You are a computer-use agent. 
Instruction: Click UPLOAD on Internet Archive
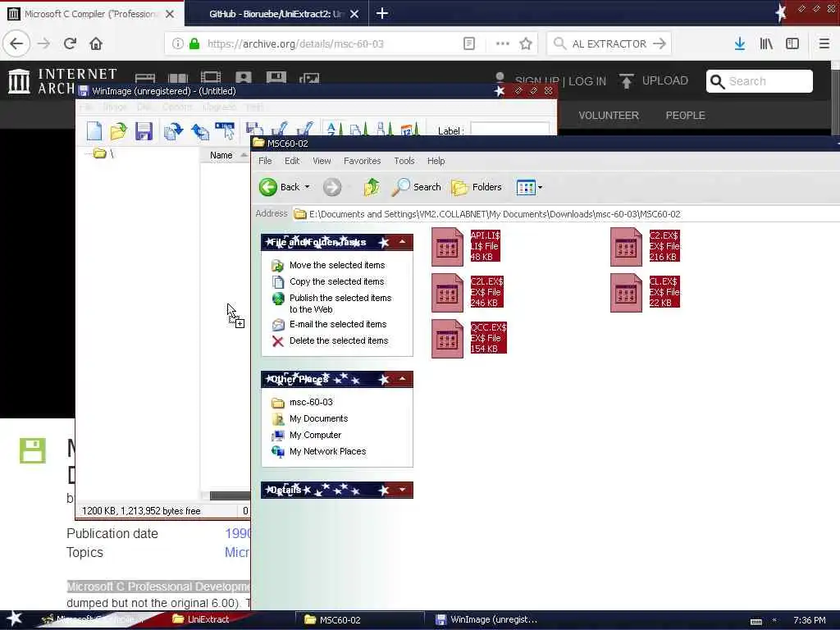pos(654,81)
